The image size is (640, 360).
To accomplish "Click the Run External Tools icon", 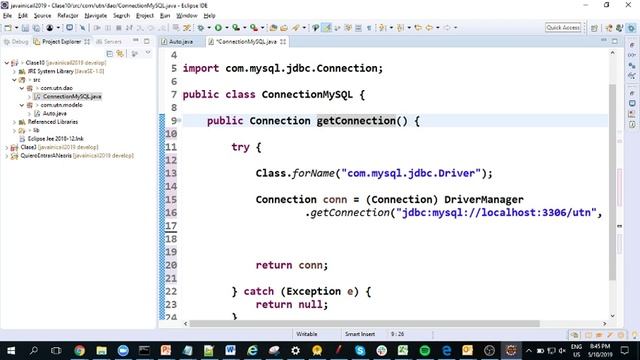I will point(254,28).
